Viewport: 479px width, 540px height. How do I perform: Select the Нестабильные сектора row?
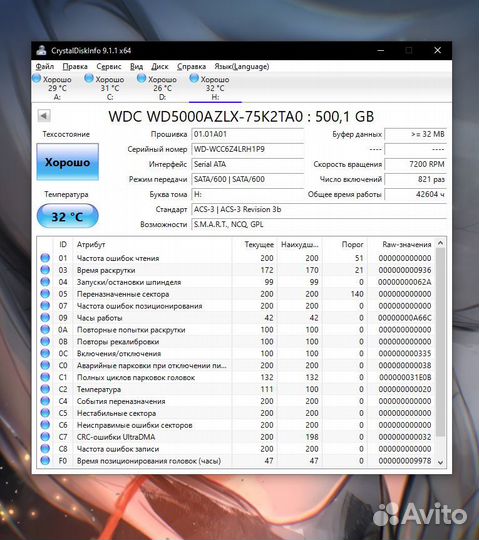236,413
